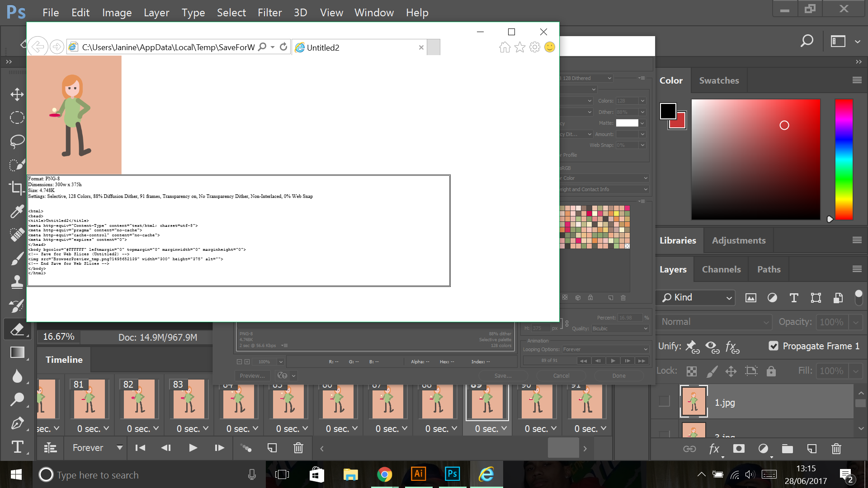The width and height of the screenshot is (868, 488).
Task: Select the Zoom tool
Action: point(17,399)
